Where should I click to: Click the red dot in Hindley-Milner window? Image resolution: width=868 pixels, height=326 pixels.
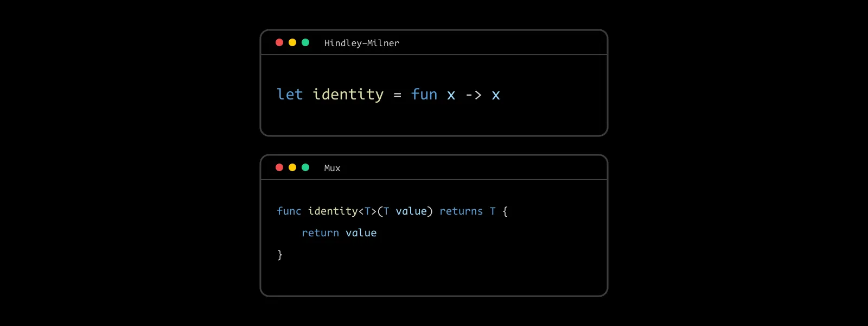tap(279, 42)
